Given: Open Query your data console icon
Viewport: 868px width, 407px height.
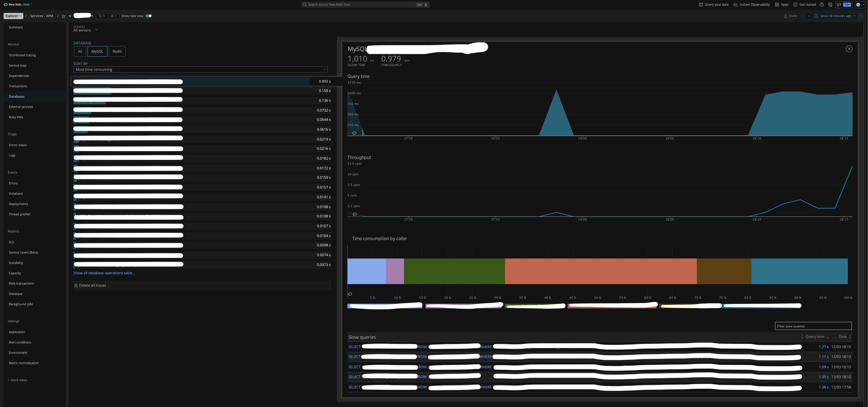Looking at the screenshot, I should 701,5.
